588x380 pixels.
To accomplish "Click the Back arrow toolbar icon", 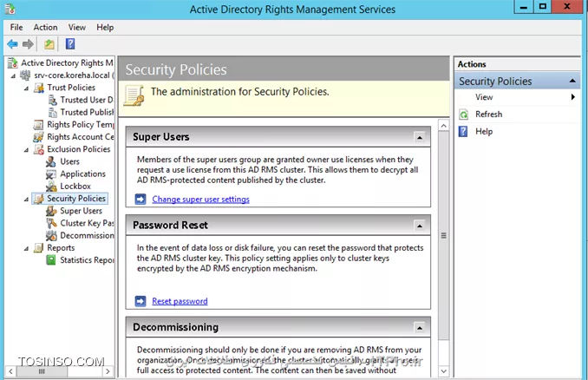I will [x=12, y=44].
